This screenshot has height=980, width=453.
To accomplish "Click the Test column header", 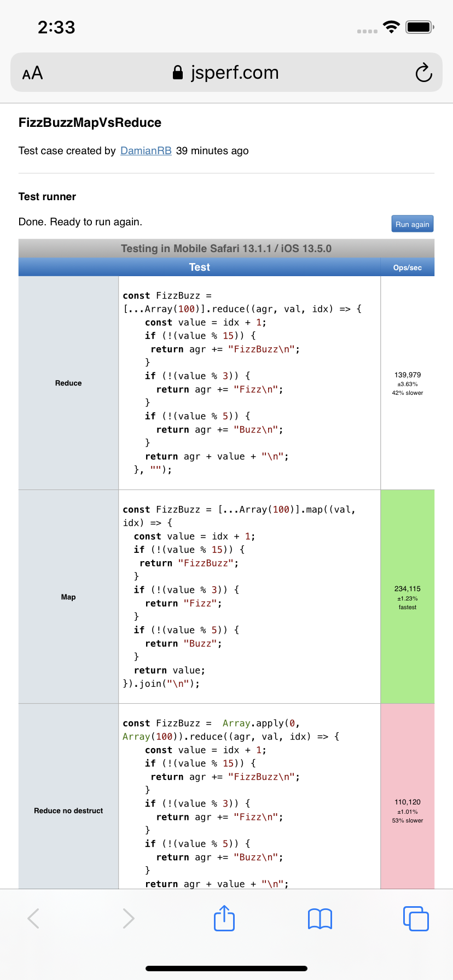I will (200, 267).
